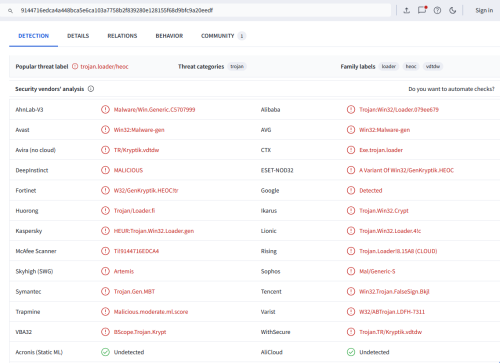The width and height of the screenshot is (500, 363).
Task: Select the Exe.trojan.loader result text
Action: coord(381,150)
